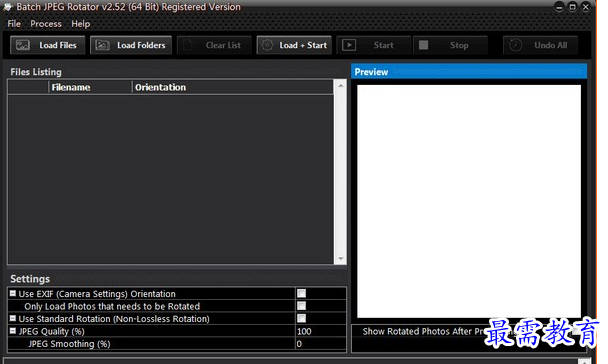Image resolution: width=608 pixels, height=364 pixels.
Task: Minimize the Batch JPEG Rotator window
Action: 559,7
